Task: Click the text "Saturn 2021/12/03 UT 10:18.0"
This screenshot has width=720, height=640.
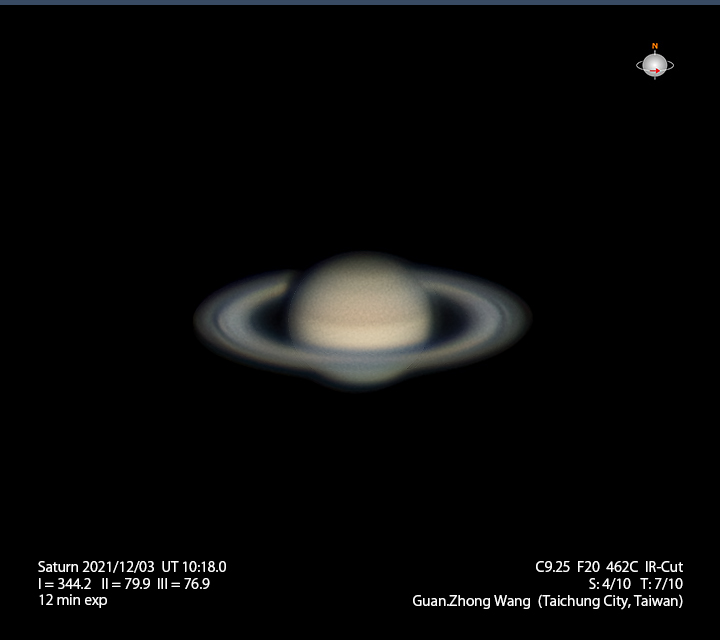Action: [132, 567]
